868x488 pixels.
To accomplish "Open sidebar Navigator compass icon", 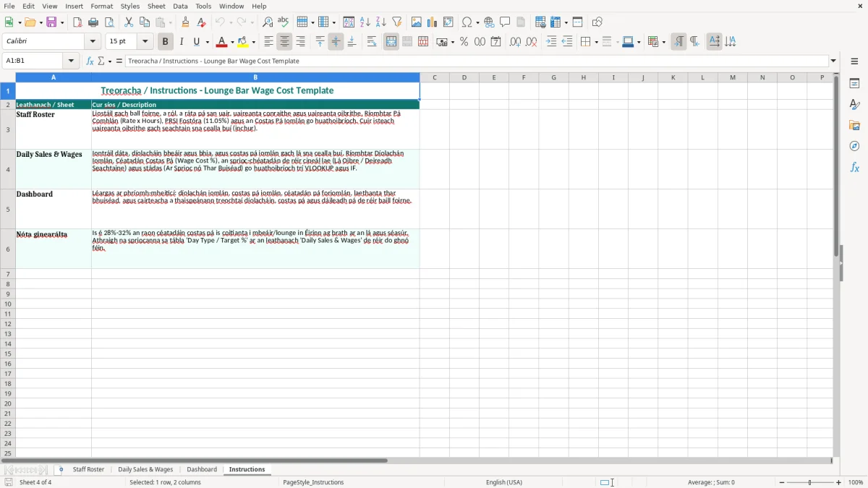I will coord(854,146).
